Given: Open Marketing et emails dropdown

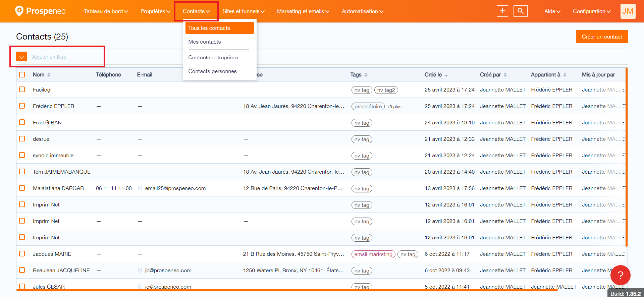Looking at the screenshot, I should [x=303, y=11].
